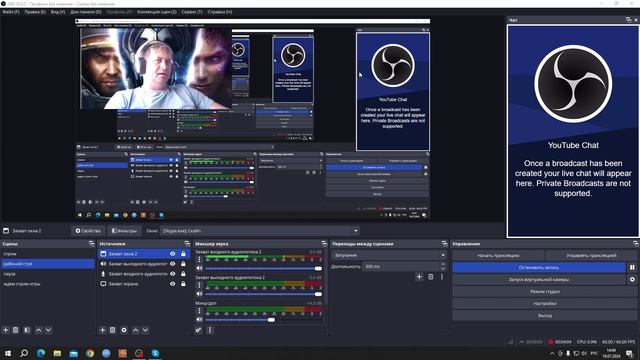Open the Окно window selection dropdown
The width and height of the screenshot is (640, 360).
(x=260, y=231)
